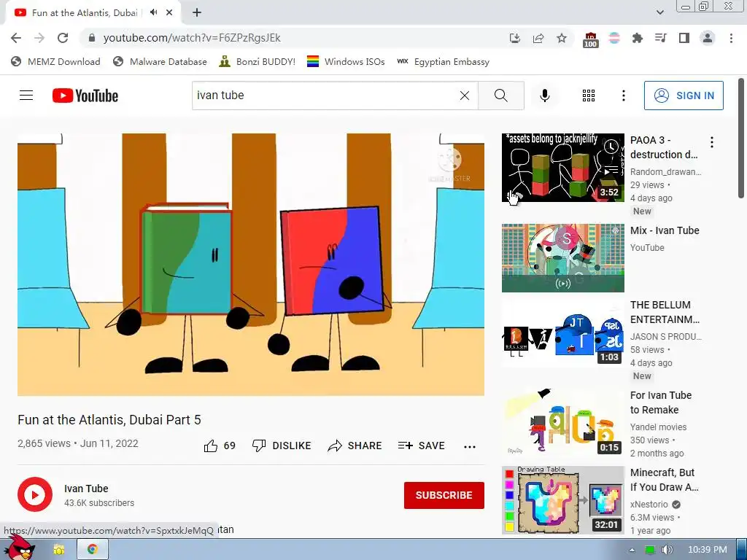This screenshot has width=747, height=560.
Task: Close the Fun at the Atlantis tab
Action: 169,12
